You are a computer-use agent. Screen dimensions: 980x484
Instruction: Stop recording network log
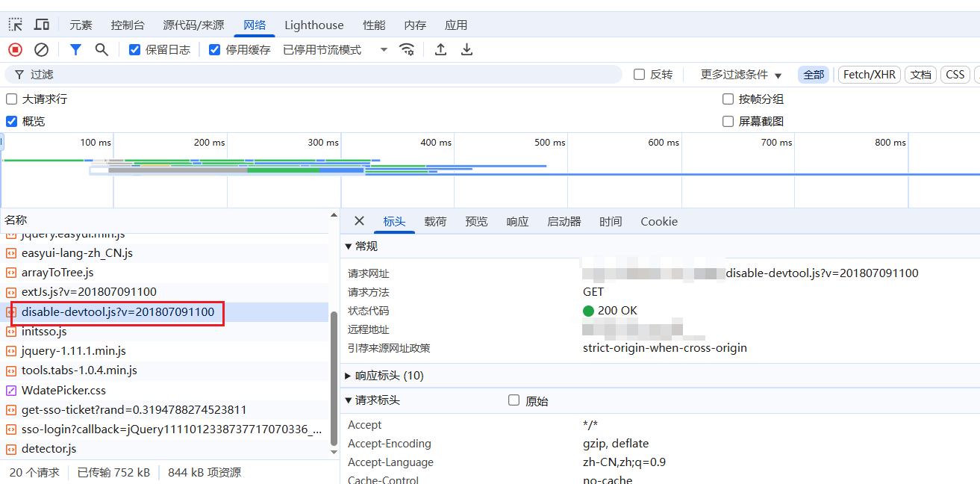click(15, 49)
